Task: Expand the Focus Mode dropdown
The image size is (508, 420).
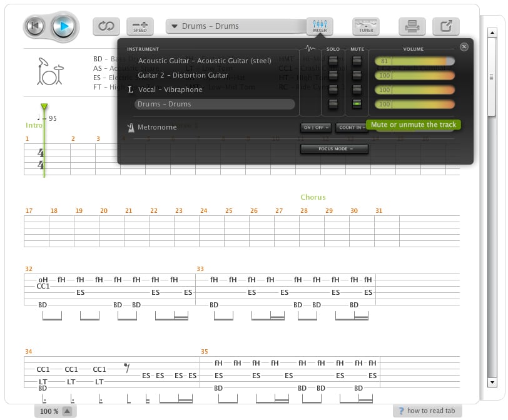Action: [335, 149]
